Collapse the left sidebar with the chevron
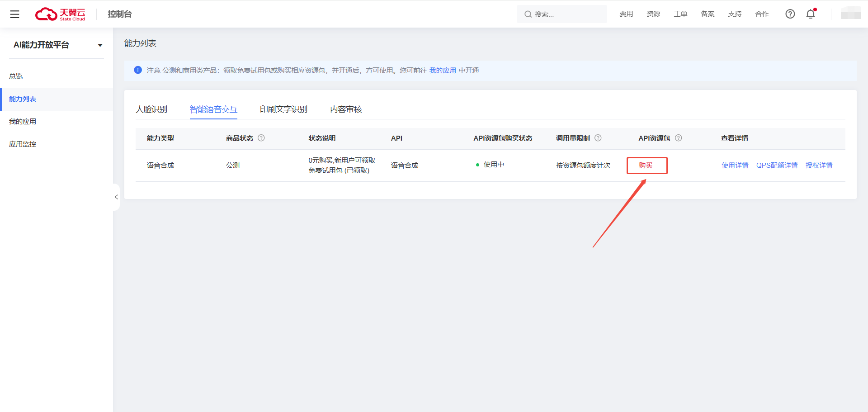Viewport: 868px width, 412px height. click(116, 197)
